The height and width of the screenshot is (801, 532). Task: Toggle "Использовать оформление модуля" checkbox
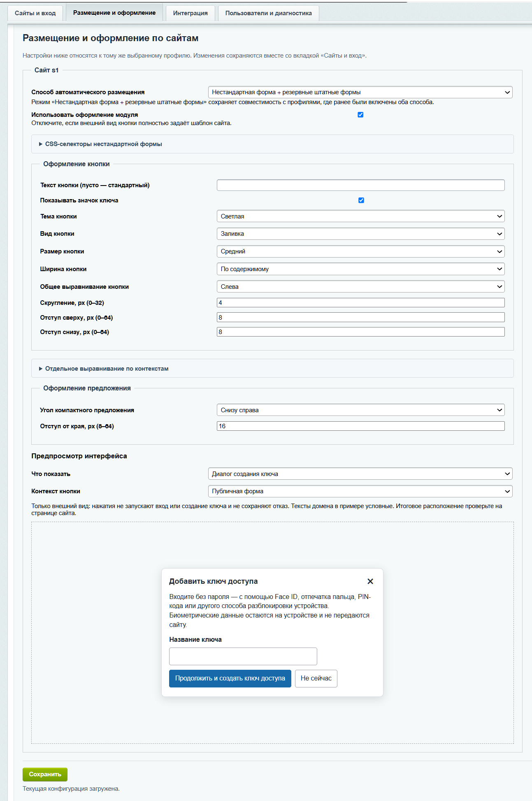[x=360, y=115]
